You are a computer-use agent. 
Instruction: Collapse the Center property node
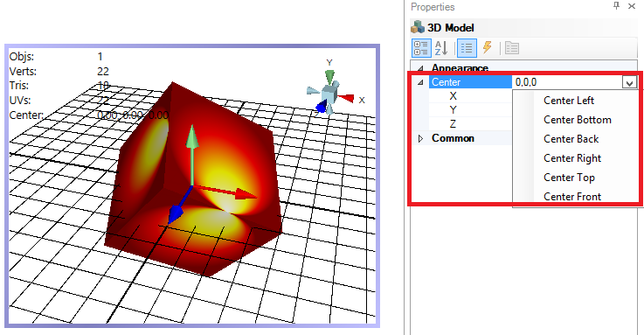tap(420, 82)
